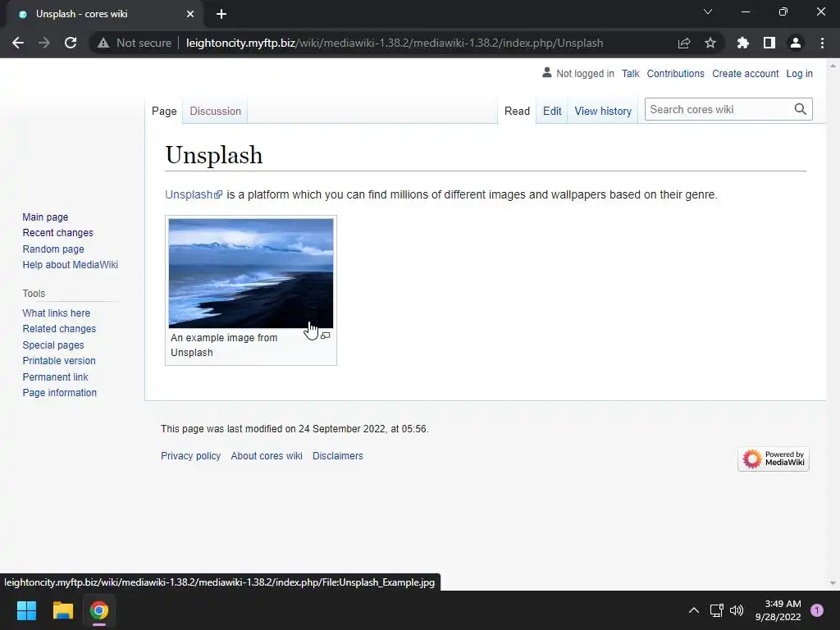Open the Chrome extensions menu

tap(743, 43)
